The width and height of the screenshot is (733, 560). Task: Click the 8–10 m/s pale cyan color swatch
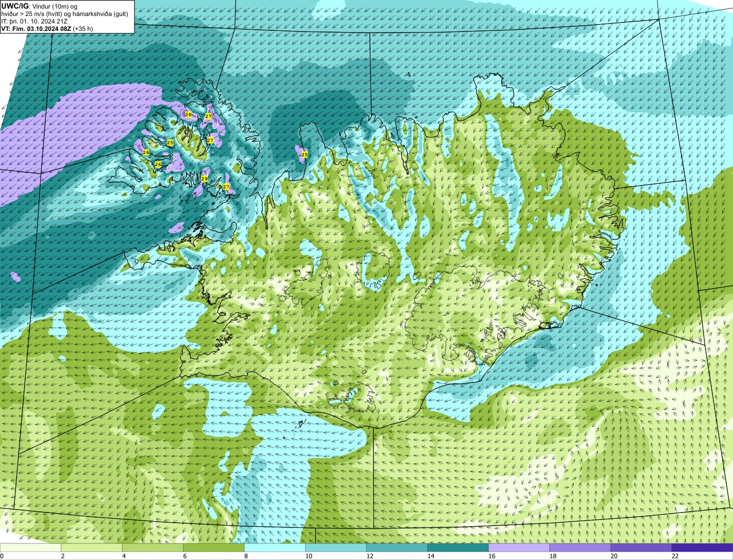pyautogui.click(x=275, y=547)
